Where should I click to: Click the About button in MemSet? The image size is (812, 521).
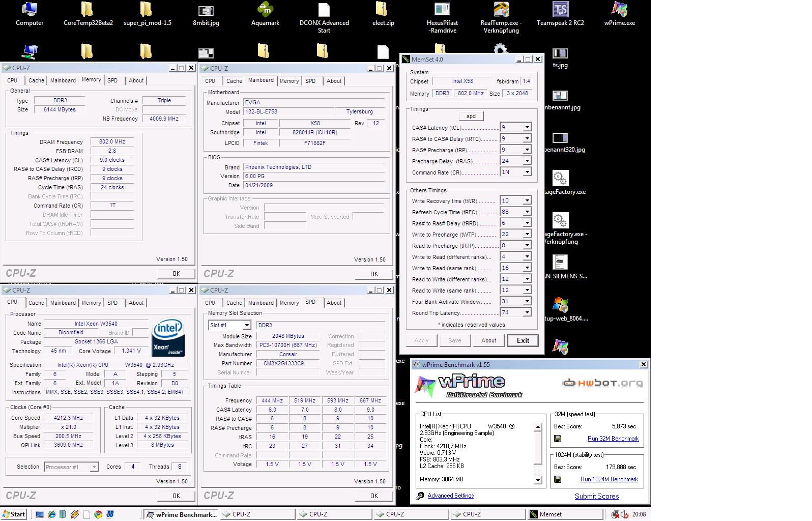[x=488, y=340]
